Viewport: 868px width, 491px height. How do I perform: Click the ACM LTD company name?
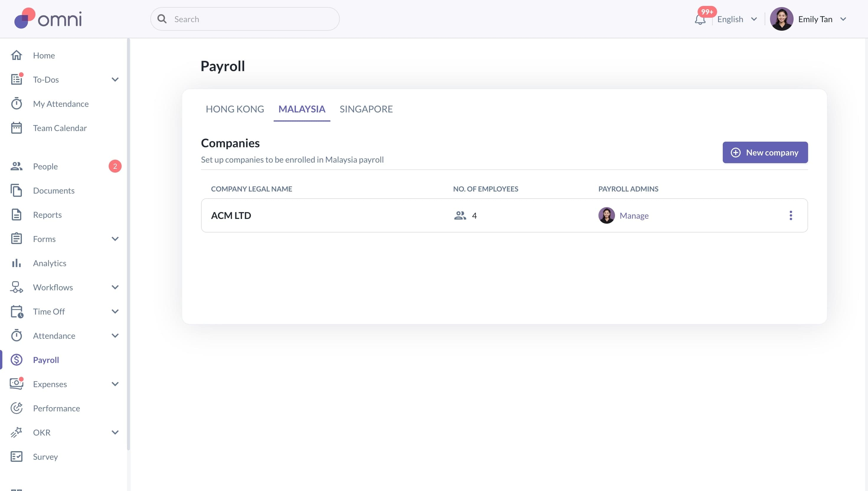(231, 215)
